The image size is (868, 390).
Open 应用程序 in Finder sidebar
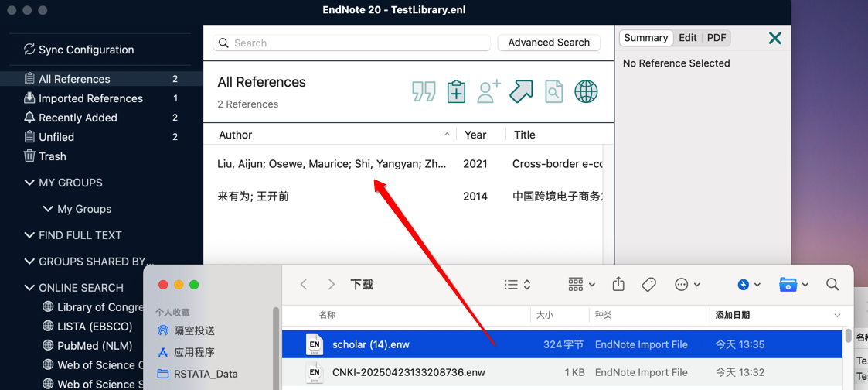(x=186, y=352)
